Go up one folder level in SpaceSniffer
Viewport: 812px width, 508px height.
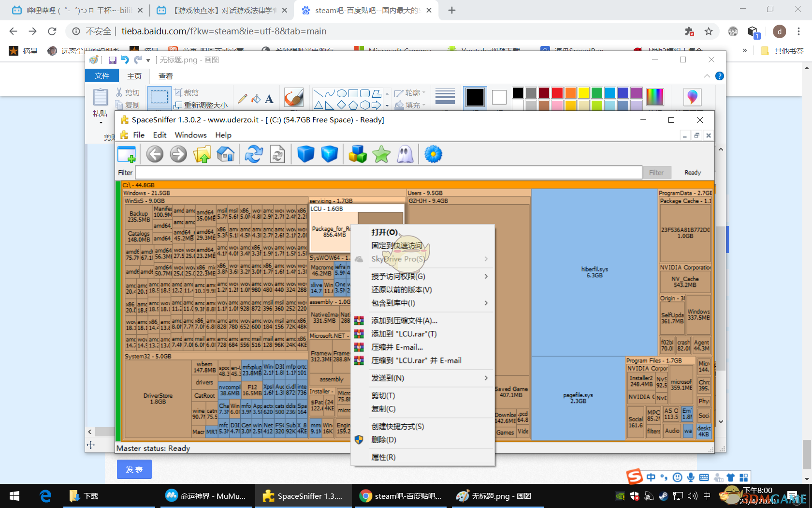[202, 154]
